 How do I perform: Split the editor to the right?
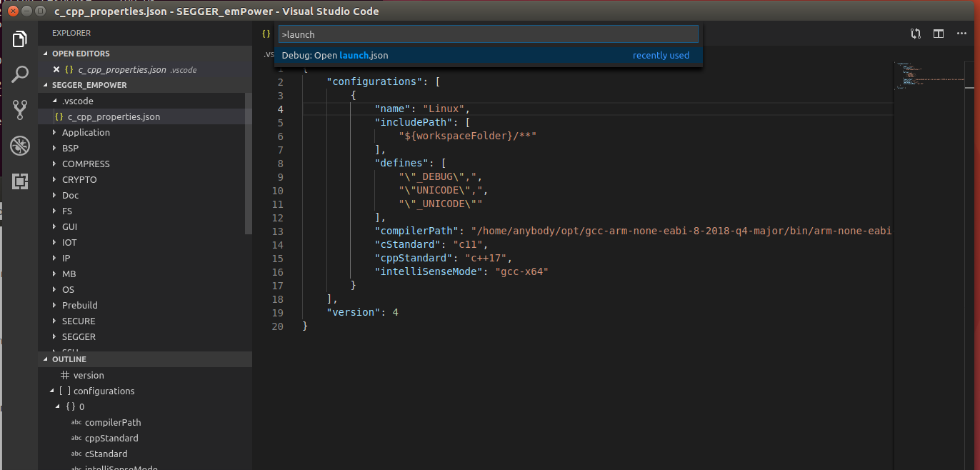(939, 34)
